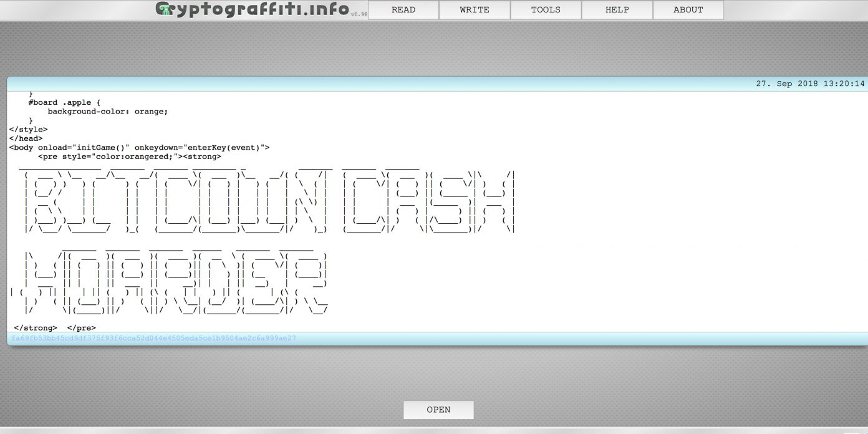The height and width of the screenshot is (434, 868).
Task: Click the line '#board .apple {'
Action: coord(64,102)
